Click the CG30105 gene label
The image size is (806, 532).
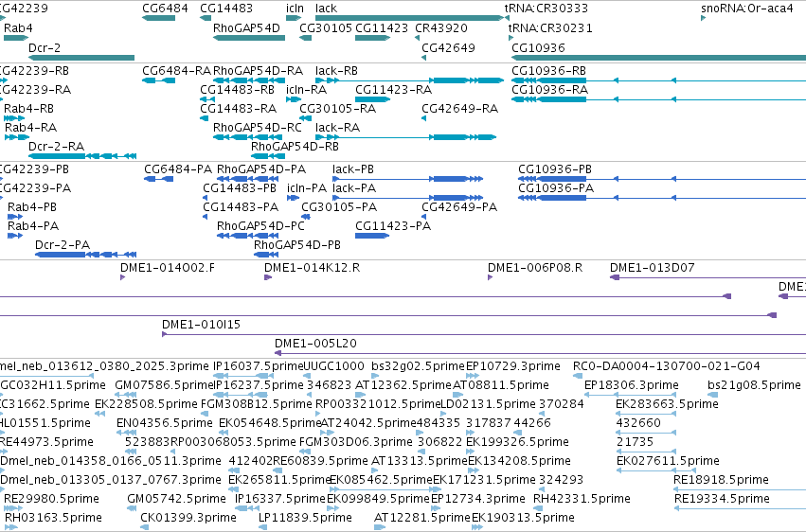[x=326, y=27]
